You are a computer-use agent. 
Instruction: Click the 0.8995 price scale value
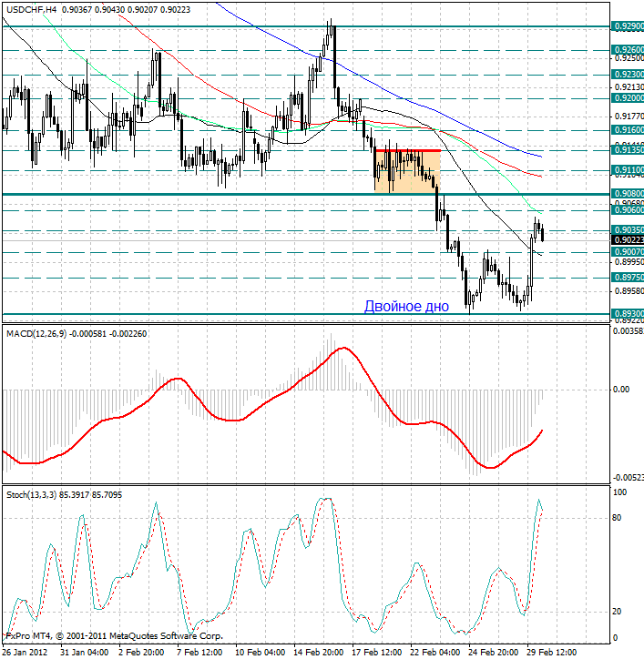point(629,262)
